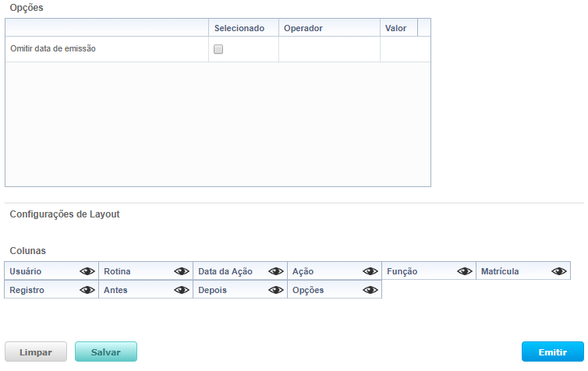This screenshot has height=371, width=588.
Task: Click Emitir to generate the report
Action: point(552,352)
